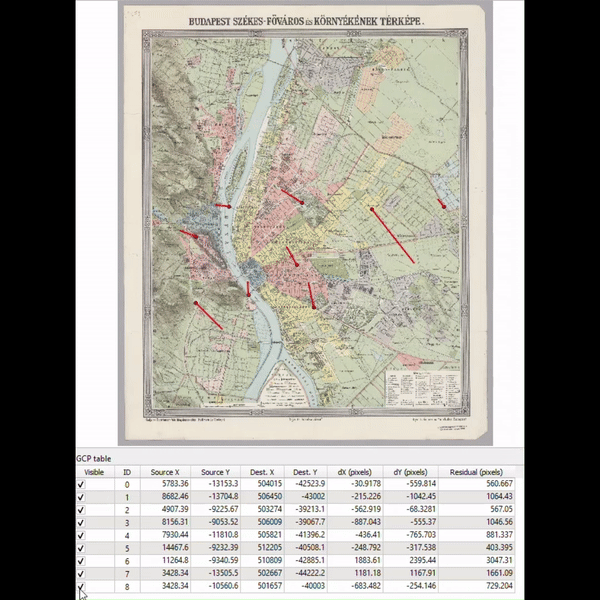Select Dest. Y value -41396.2
The height and width of the screenshot is (600, 600).
click(310, 535)
